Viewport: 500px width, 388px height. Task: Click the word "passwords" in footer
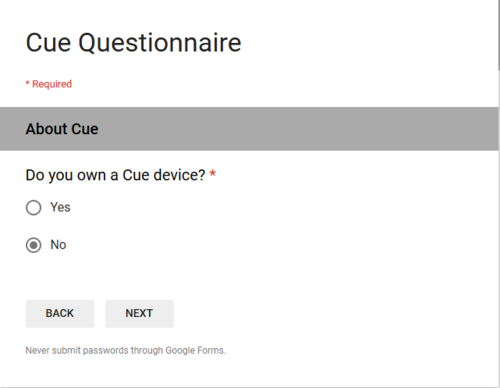(x=106, y=351)
